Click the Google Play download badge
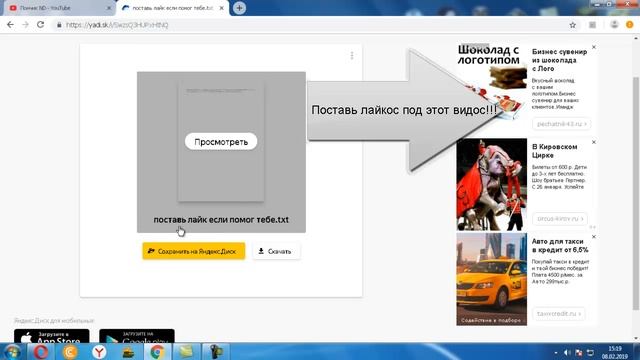Viewport: 640px width, 360px height. pyautogui.click(x=137, y=336)
